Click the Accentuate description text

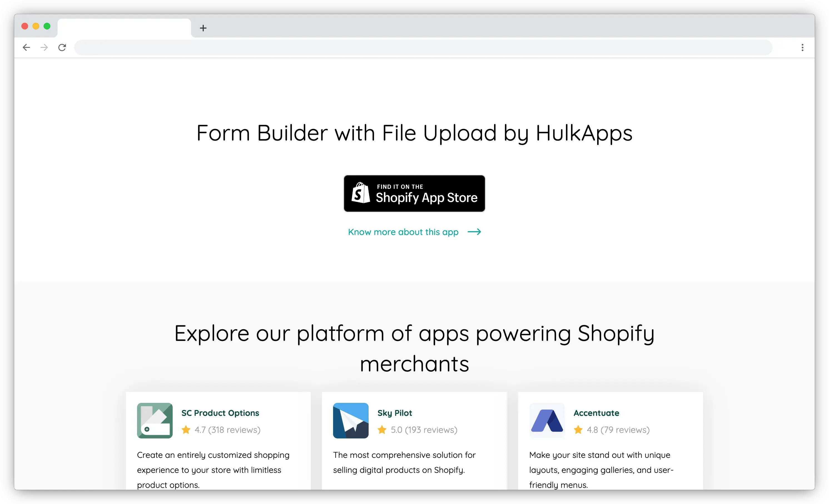(601, 470)
